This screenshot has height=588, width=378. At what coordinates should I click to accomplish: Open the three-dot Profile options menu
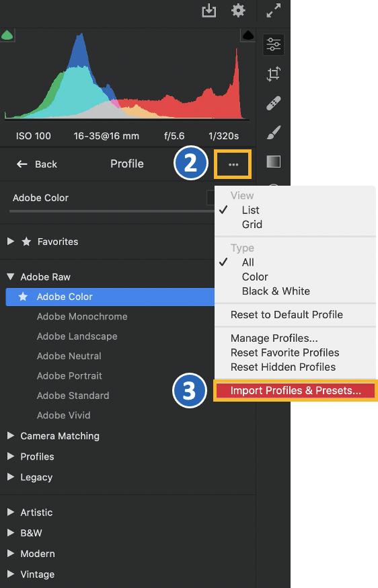[x=233, y=165]
